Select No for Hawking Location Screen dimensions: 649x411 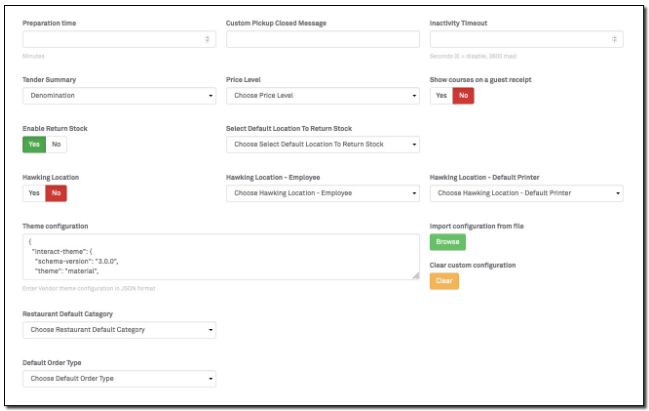click(56, 193)
